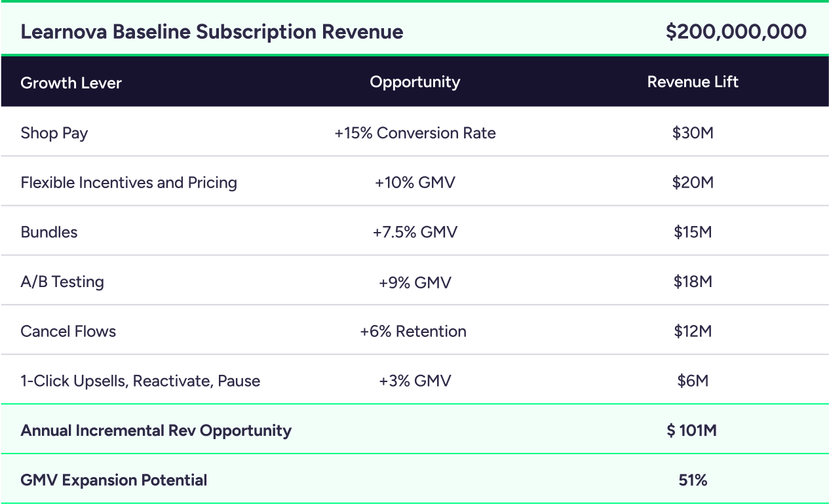Select the 51% GMV Expansion Potential value
The image size is (829, 504).
693,480
